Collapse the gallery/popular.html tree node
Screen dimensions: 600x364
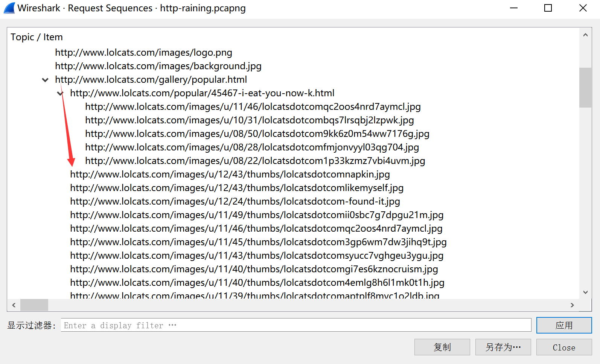click(x=45, y=80)
